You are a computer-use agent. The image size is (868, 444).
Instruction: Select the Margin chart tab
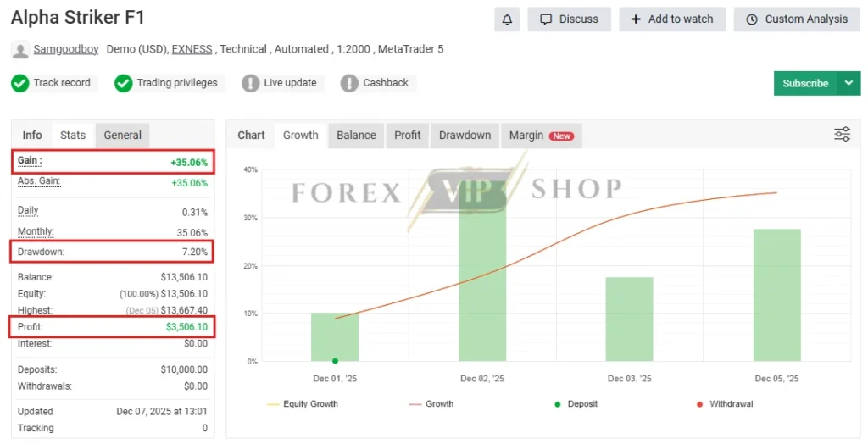pyautogui.click(x=542, y=135)
